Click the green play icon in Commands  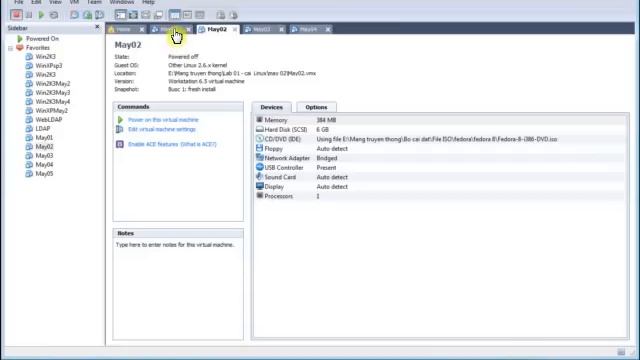pos(120,120)
